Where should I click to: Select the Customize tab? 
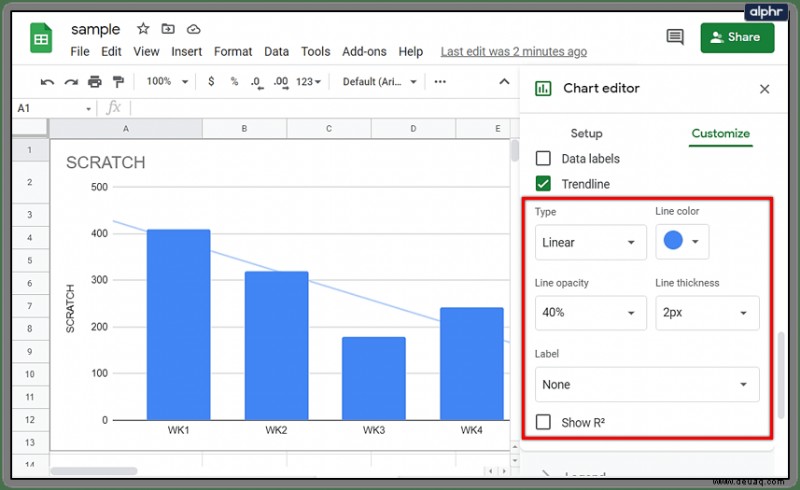(720, 133)
